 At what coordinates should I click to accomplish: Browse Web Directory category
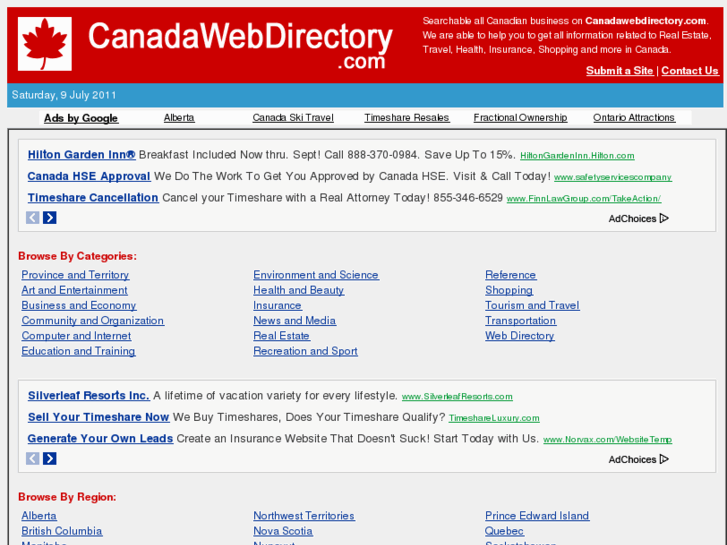520,336
